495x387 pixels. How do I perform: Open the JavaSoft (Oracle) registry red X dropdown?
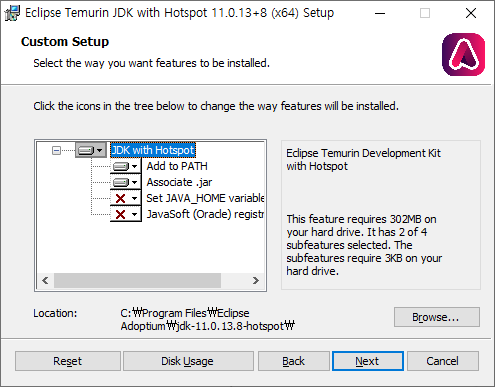point(126,214)
